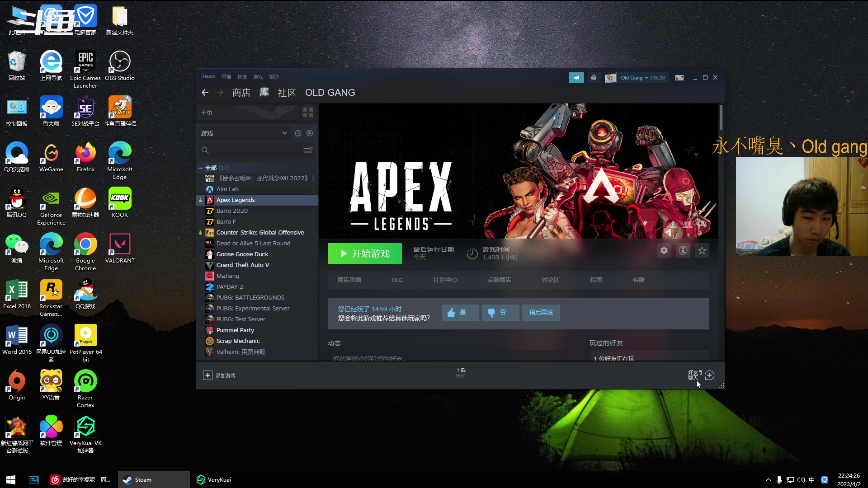Open Apex Legends settings gear icon

664,250
